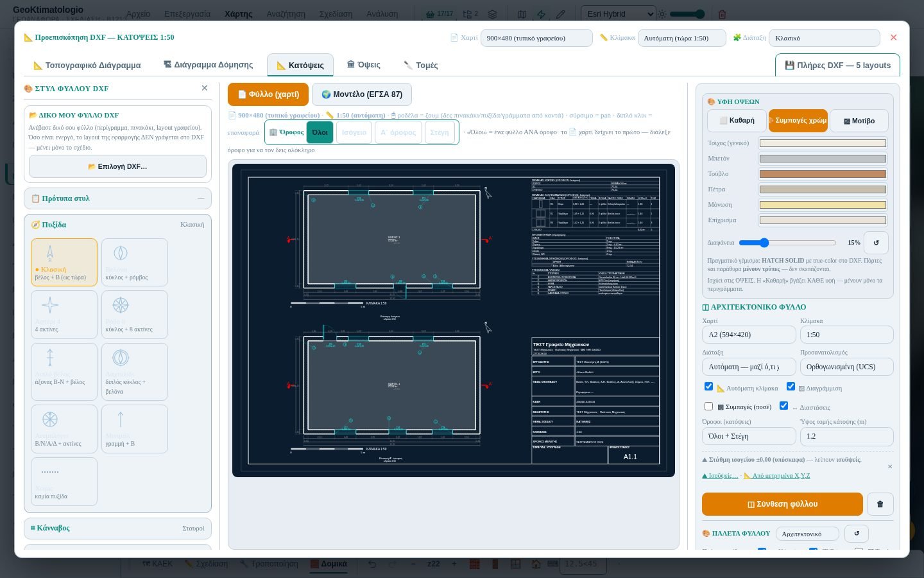Click the Σύνθεση φύλλου button
This screenshot has height=578, width=924.
point(782,504)
